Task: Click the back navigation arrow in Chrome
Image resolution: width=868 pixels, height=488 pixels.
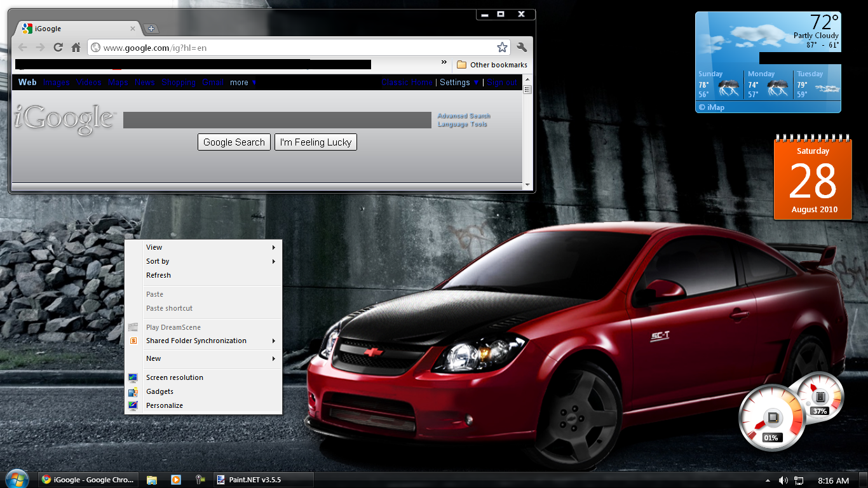Action: tap(22, 46)
